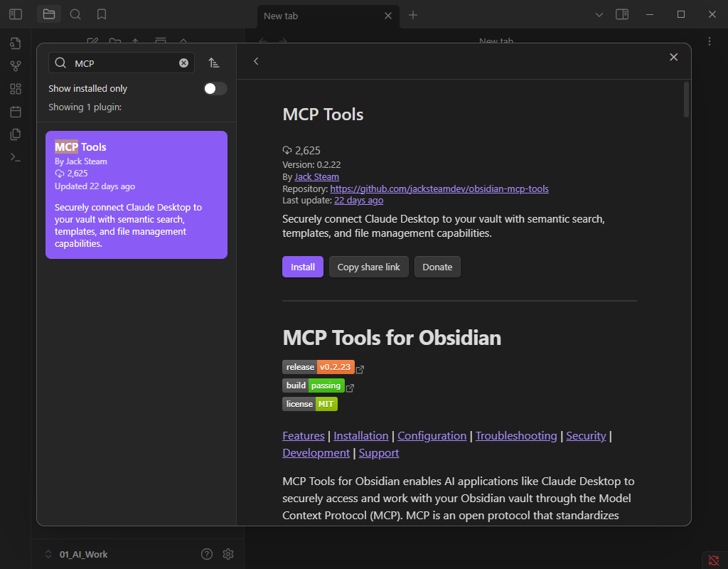Click the insert template ribbon icon
Viewport: 728px width, 569px height.
(x=16, y=134)
